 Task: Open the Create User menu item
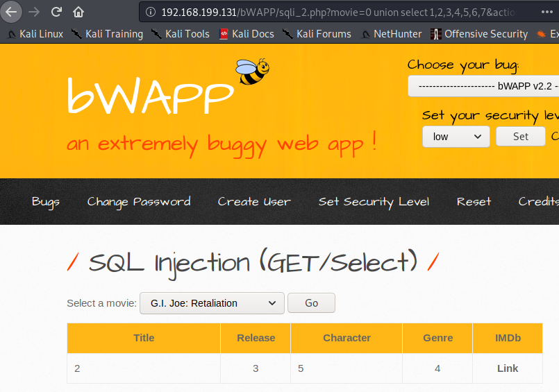click(x=254, y=202)
